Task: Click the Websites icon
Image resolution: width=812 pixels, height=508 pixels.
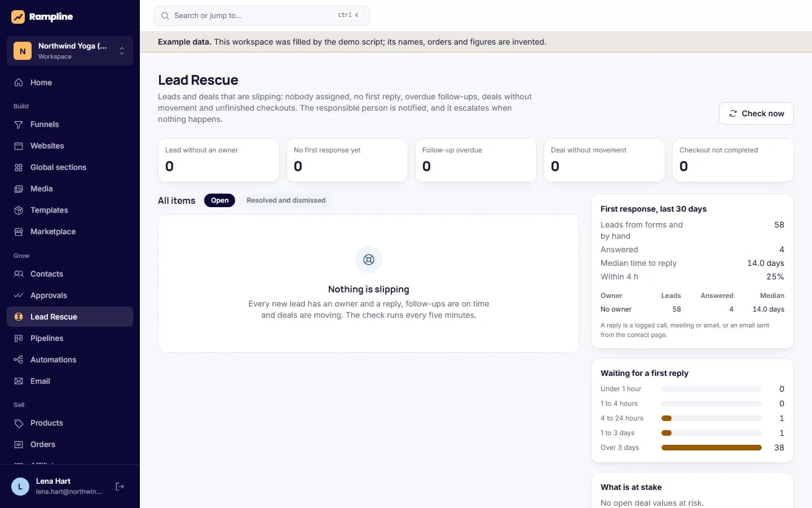Action: click(x=19, y=146)
